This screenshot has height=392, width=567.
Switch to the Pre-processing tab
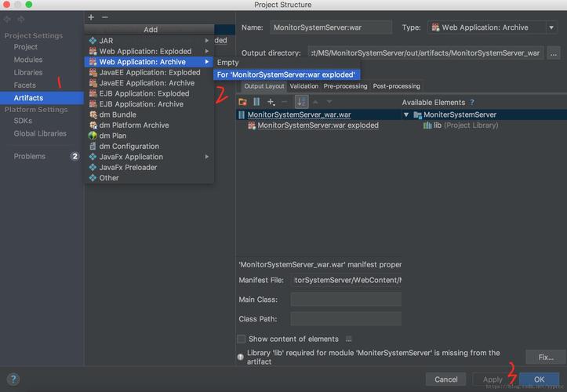[345, 86]
